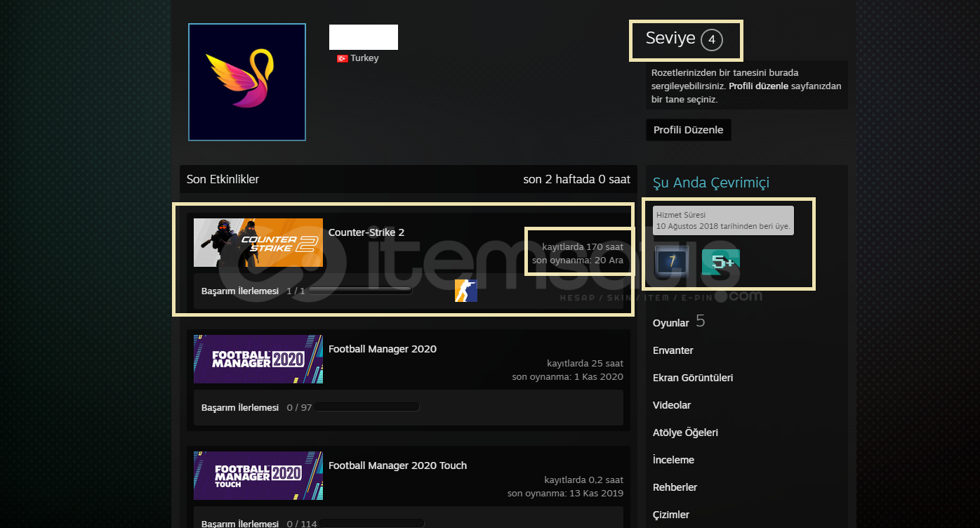980x528 pixels.
Task: View Football Manager 2020 achievement progress bar
Action: pos(367,407)
